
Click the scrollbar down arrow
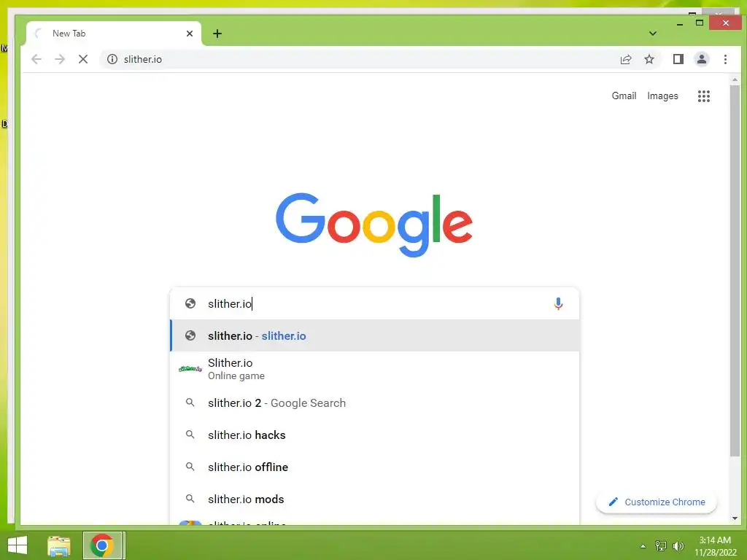pos(735,518)
